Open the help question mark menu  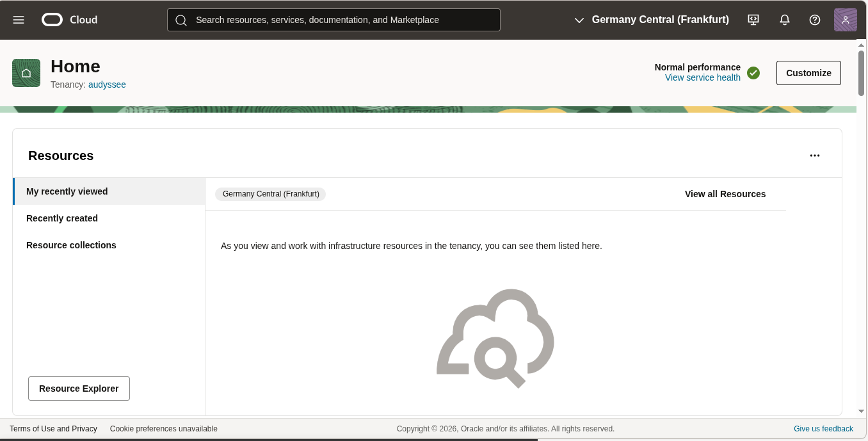click(x=815, y=20)
